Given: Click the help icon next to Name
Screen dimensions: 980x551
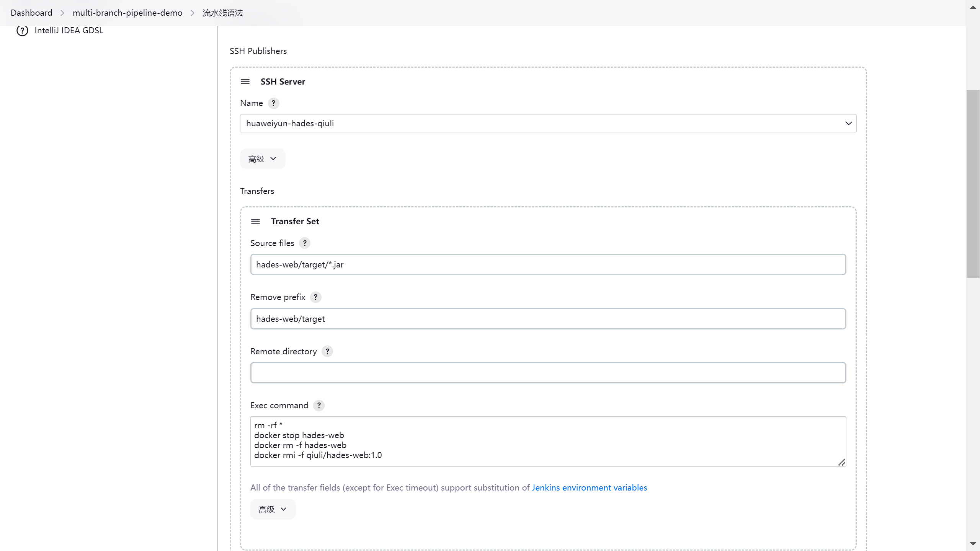Looking at the screenshot, I should (273, 103).
